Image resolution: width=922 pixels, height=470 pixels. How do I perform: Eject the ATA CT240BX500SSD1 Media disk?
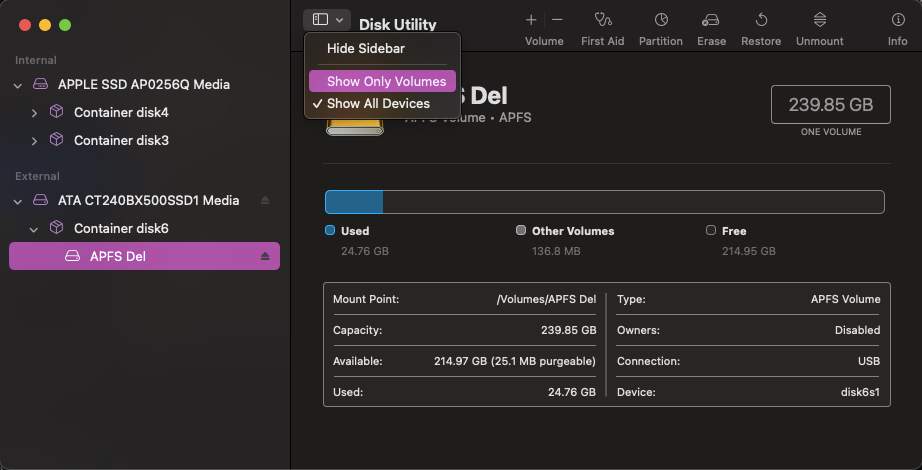[x=265, y=200]
